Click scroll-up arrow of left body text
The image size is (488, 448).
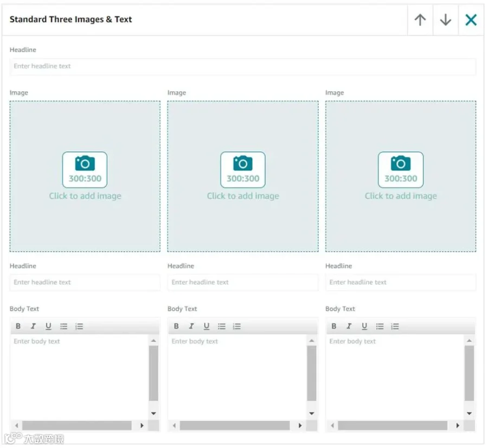[x=153, y=341]
